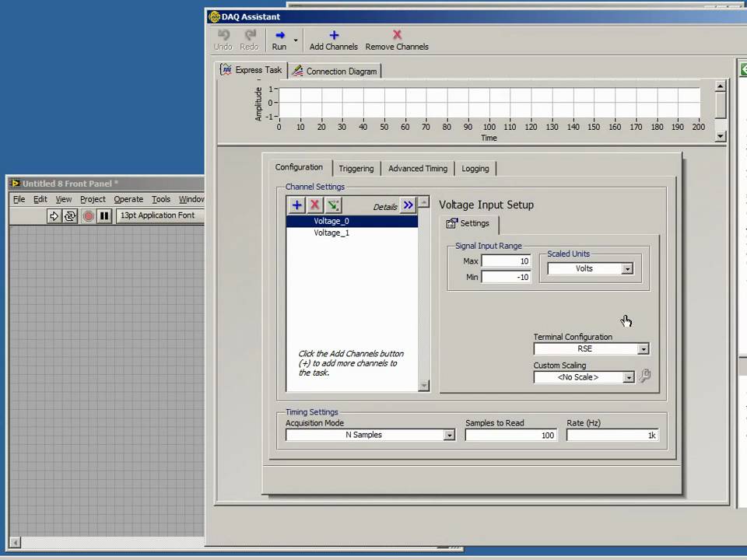Click the Max signal input range field
747x560 pixels.
tap(506, 261)
